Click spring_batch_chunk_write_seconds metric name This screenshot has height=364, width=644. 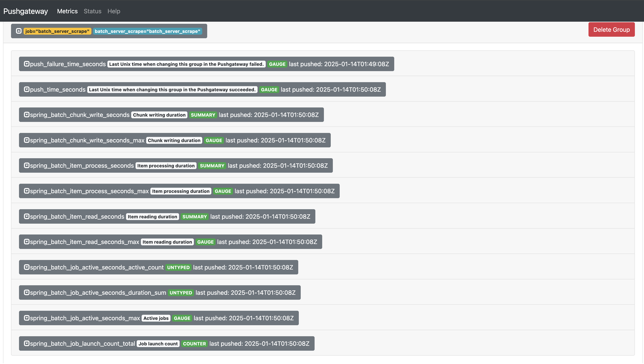(x=80, y=115)
